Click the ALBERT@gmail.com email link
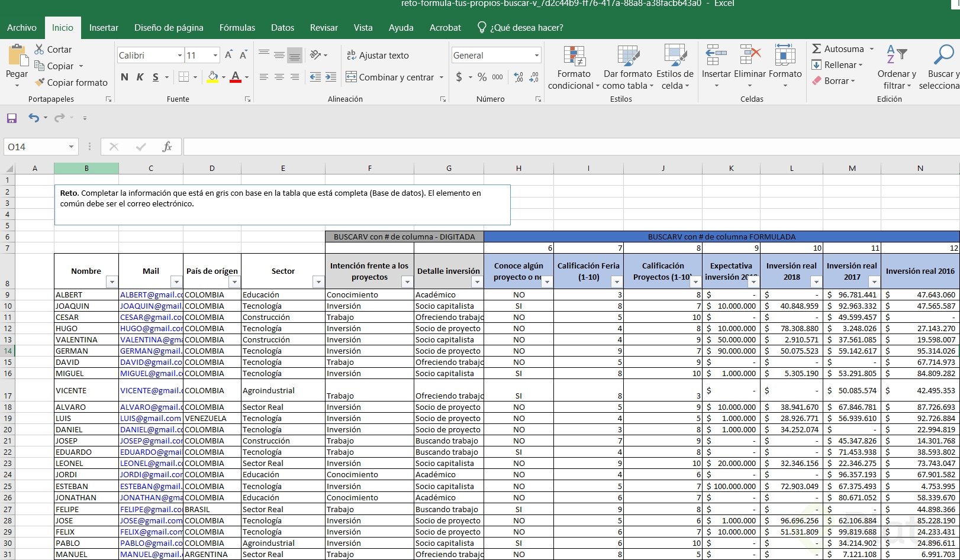This screenshot has width=960, height=560. [151, 294]
